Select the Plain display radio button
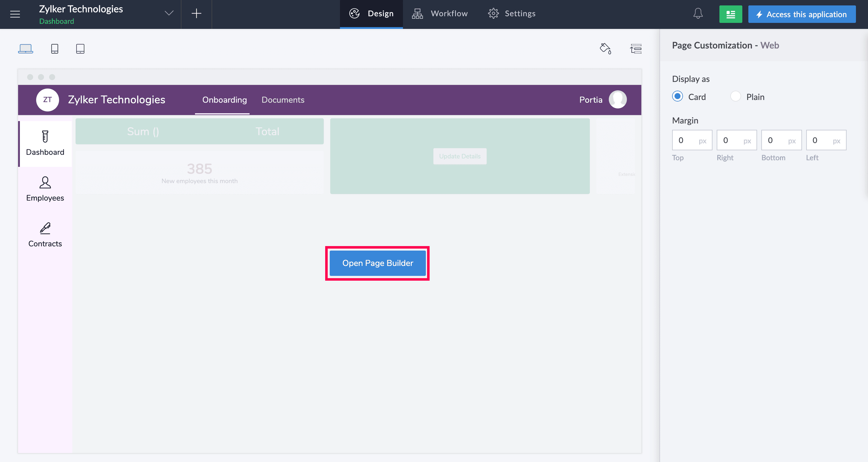868x462 pixels. 735,97
